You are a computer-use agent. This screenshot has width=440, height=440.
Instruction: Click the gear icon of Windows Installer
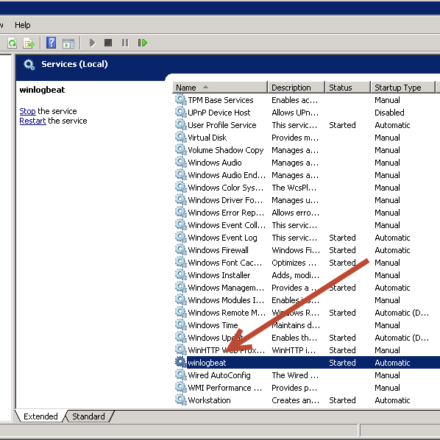[181, 275]
